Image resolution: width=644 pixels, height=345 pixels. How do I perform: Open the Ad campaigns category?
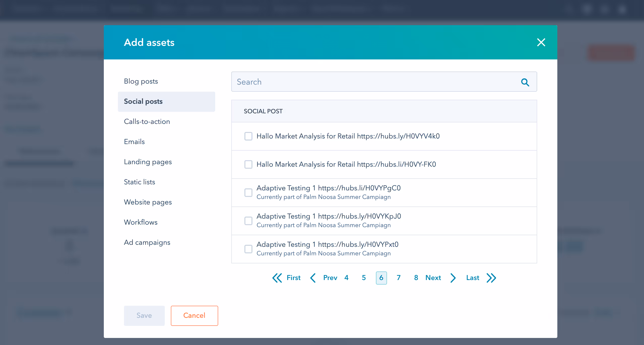coord(147,242)
